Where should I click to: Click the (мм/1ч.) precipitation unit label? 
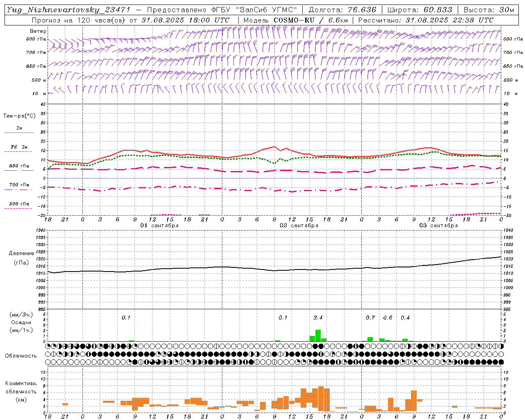21,330
